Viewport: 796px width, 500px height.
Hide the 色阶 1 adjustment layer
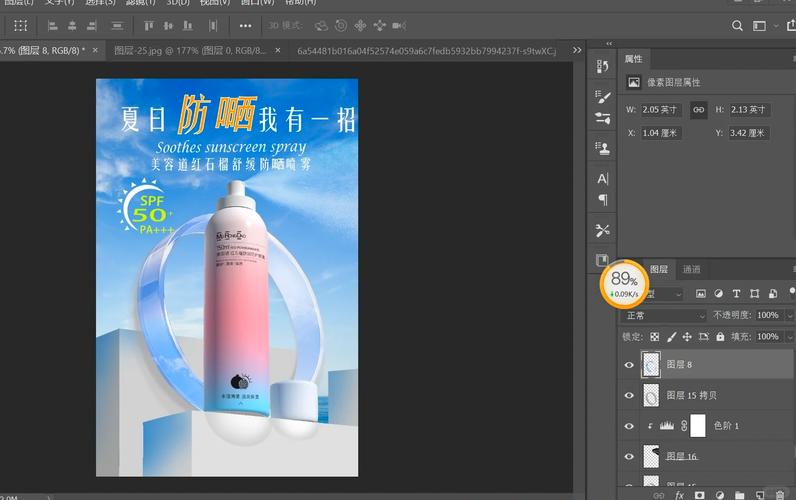point(629,426)
